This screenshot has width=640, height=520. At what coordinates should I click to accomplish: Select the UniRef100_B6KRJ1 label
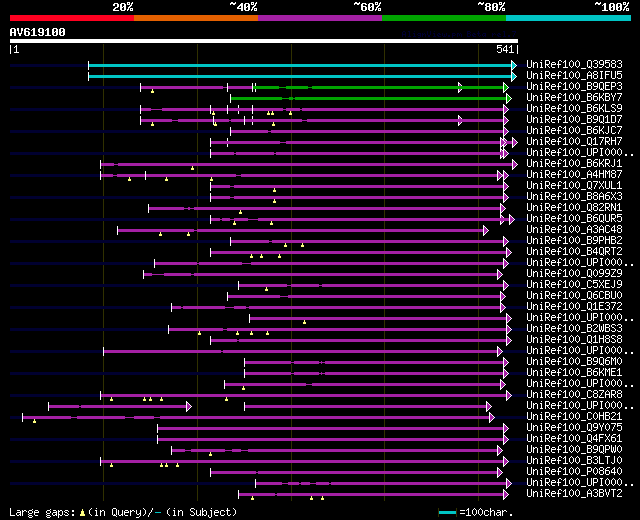[x=574, y=164]
